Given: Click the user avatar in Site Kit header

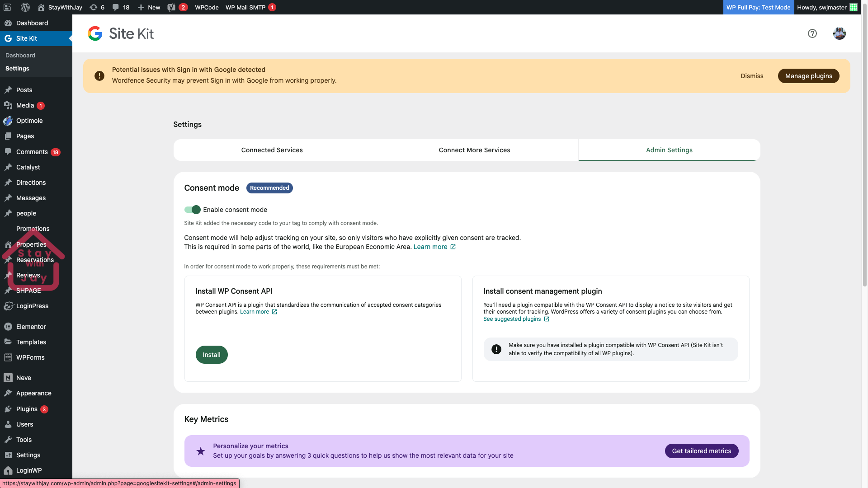Looking at the screenshot, I should 839,33.
